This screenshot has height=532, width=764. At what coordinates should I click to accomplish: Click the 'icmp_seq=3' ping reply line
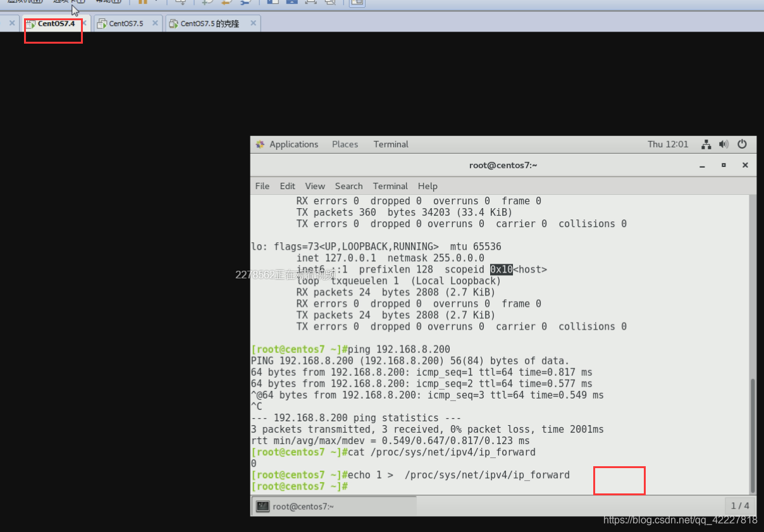pyautogui.click(x=428, y=395)
